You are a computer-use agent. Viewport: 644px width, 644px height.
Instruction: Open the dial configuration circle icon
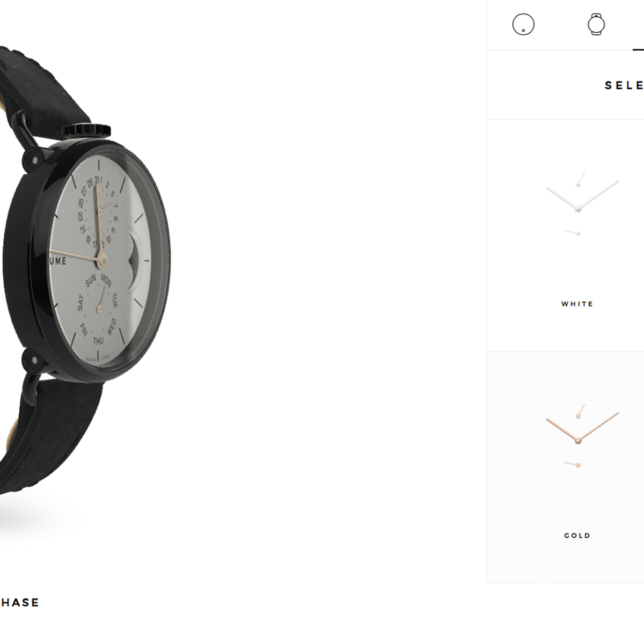coord(523,25)
